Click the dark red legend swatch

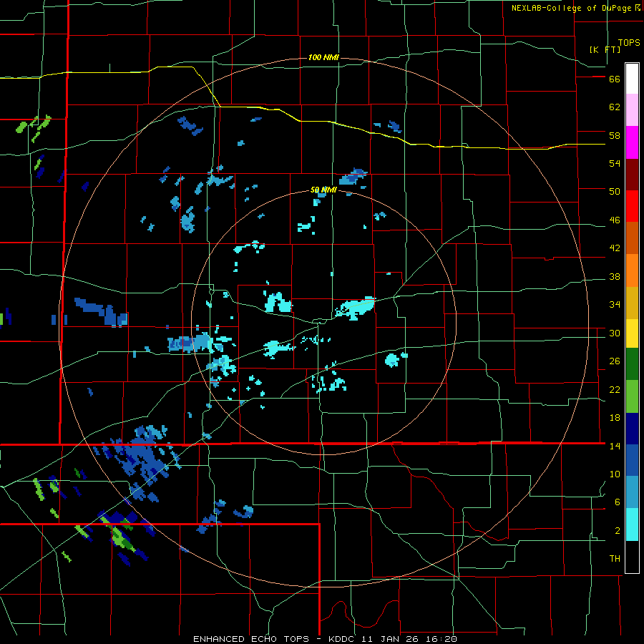(632, 175)
